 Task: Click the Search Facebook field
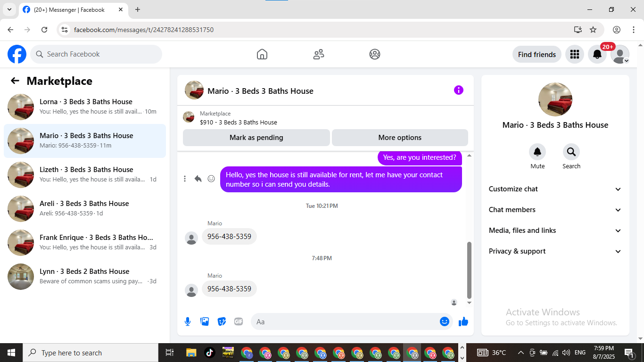tap(96, 54)
